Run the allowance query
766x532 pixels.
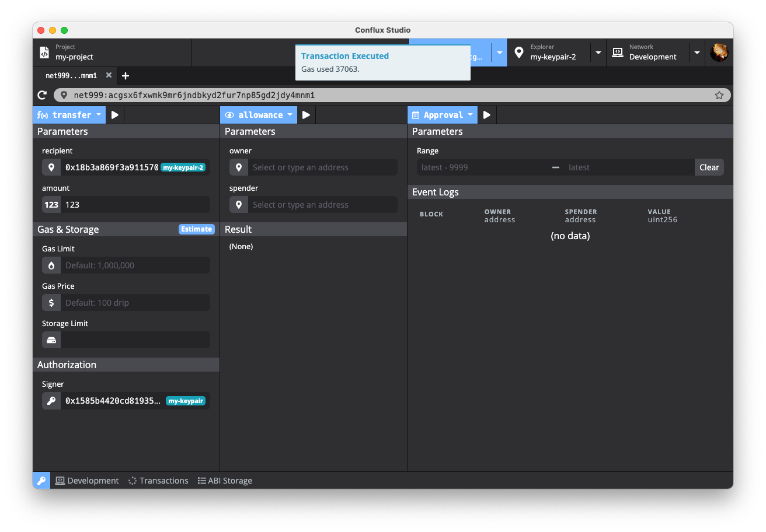coord(307,115)
